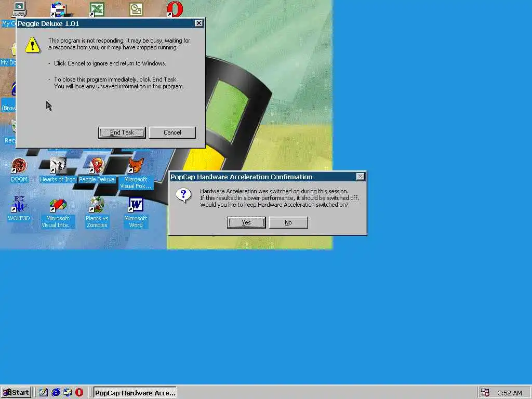This screenshot has height=399, width=532.
Task: Click 'Click Cancel to ignore' instruction text
Action: click(x=110, y=63)
